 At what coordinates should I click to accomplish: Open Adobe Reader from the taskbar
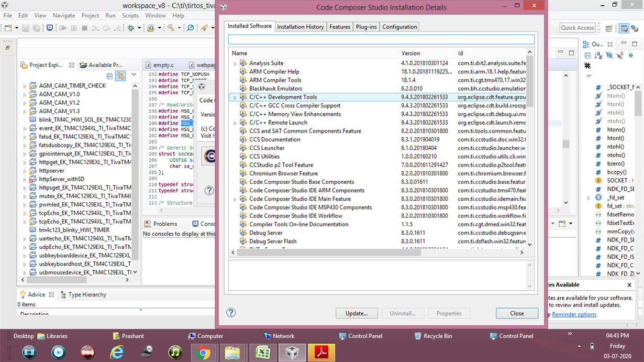coord(321,353)
